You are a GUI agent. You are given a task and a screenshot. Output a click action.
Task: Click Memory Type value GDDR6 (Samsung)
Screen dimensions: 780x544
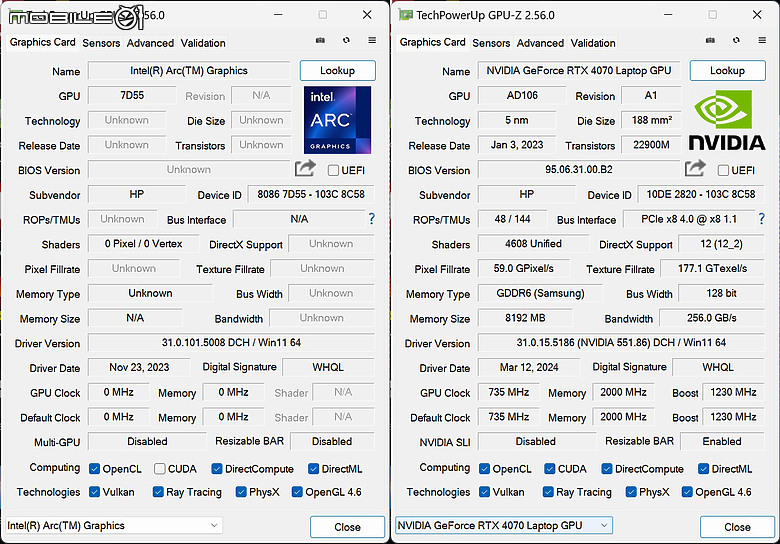click(x=540, y=293)
